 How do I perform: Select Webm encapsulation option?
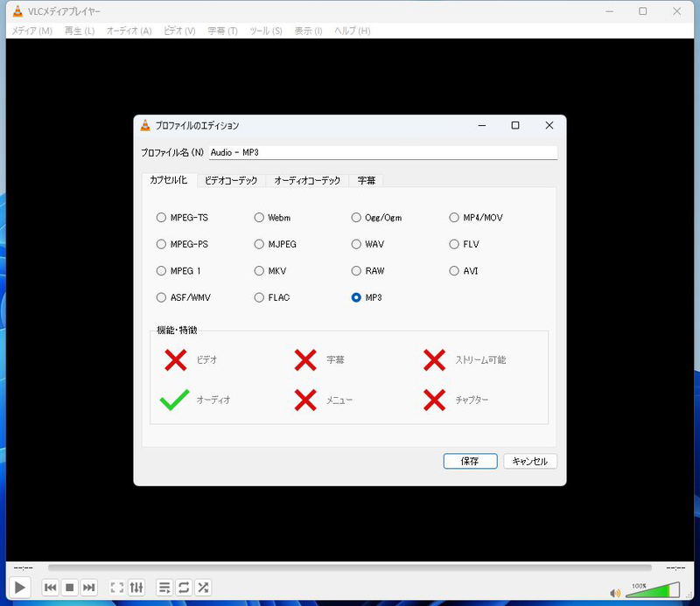(272, 218)
